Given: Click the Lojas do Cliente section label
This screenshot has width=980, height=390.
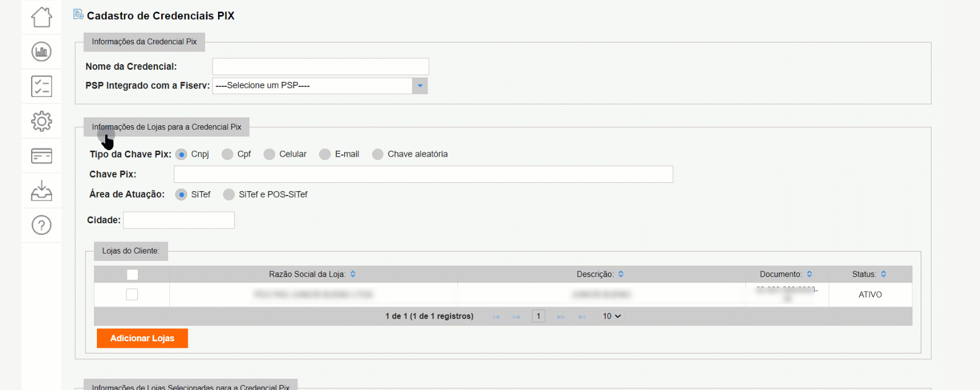Looking at the screenshot, I should [x=131, y=251].
